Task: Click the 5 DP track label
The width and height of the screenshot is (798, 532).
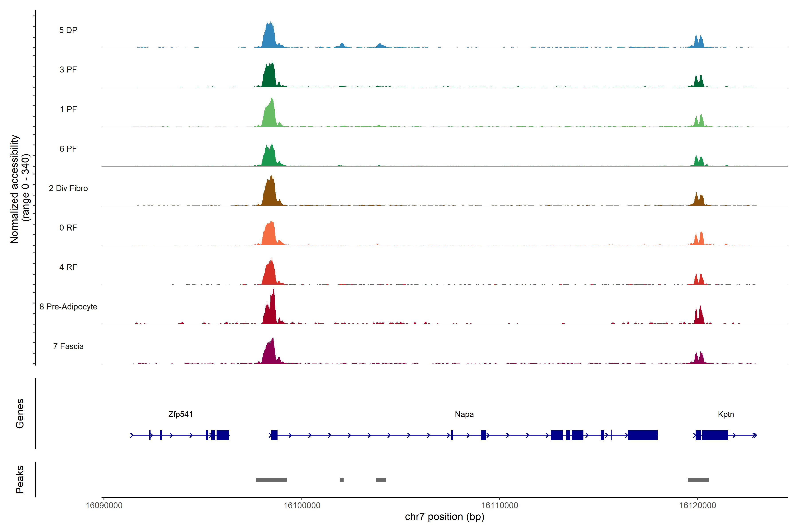Action: click(x=68, y=30)
